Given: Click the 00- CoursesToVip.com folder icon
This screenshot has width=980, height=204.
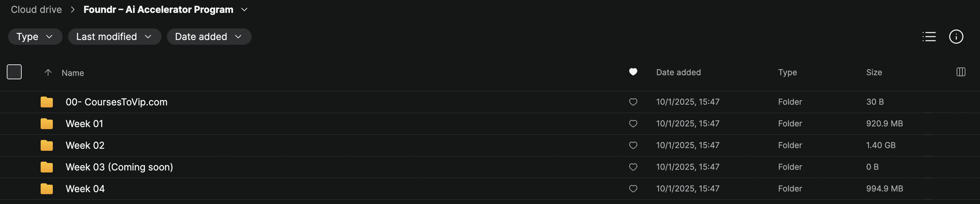Looking at the screenshot, I should click(x=46, y=102).
